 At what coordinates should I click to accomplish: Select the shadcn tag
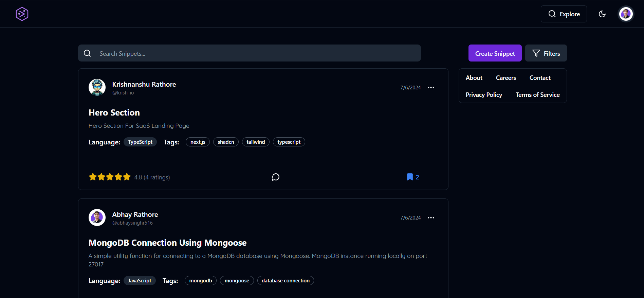point(226,142)
